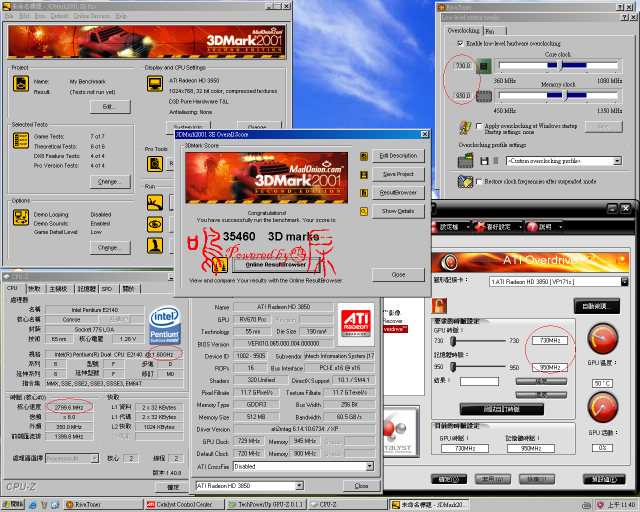Switch to 記憶體 tab in CPU-Z

coord(87,289)
